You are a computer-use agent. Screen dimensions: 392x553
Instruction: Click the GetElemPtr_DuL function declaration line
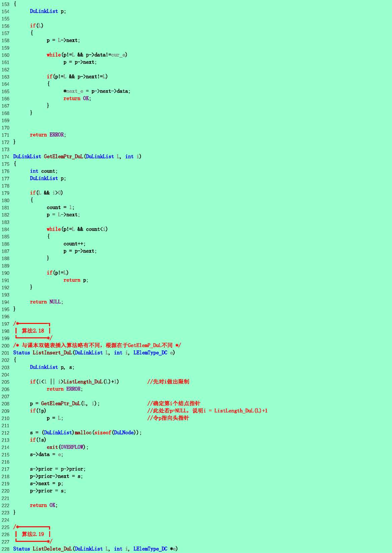tap(77, 157)
